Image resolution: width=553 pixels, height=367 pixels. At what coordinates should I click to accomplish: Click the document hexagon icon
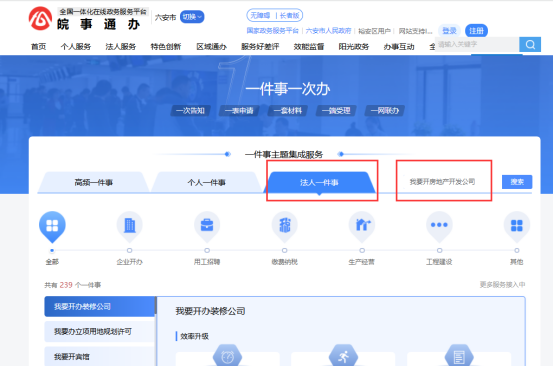click(x=459, y=356)
